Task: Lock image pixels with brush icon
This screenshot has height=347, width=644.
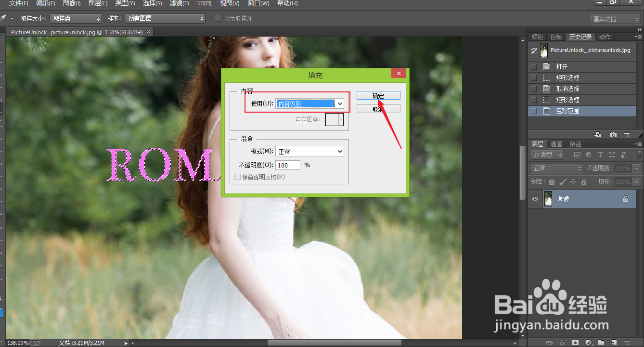Action: click(562, 182)
